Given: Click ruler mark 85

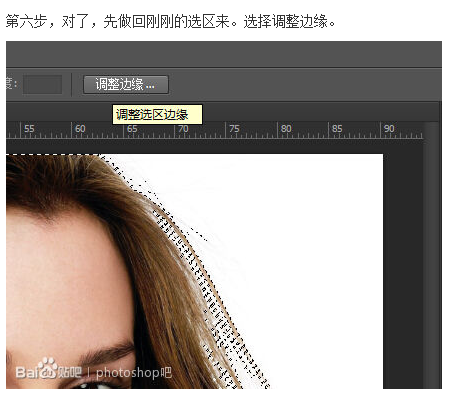Looking at the screenshot, I should coord(337,129).
